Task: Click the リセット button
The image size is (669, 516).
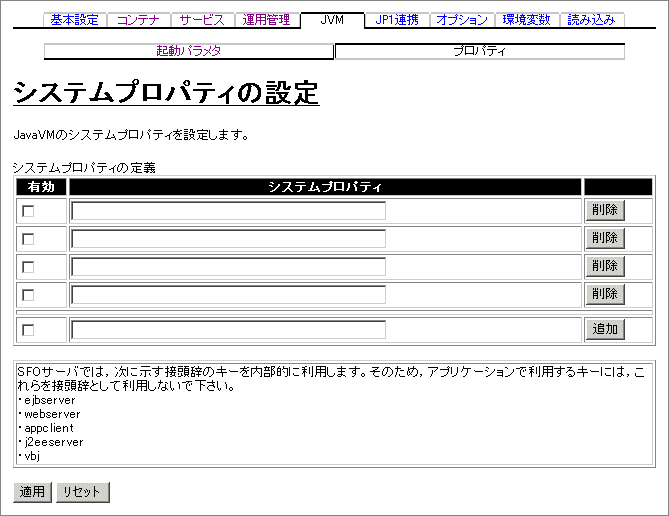Action: 83,492
